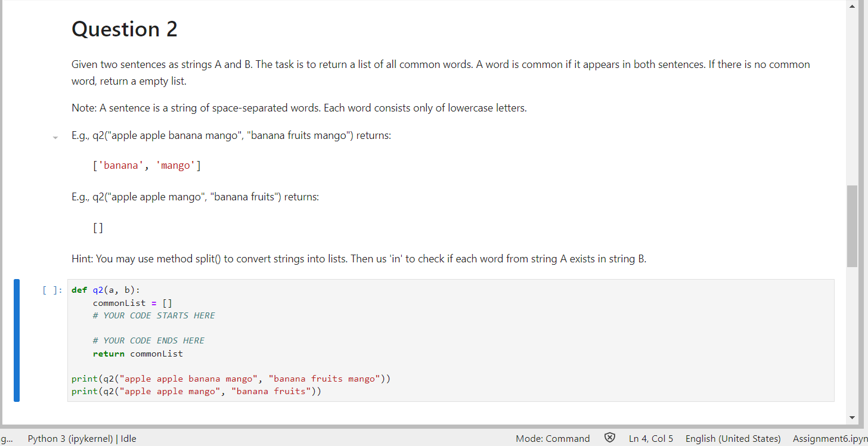Viewport: 868px width, 446px height.
Task: Click the Ln 4, Col 5 cursor position indicator
Action: [651, 438]
